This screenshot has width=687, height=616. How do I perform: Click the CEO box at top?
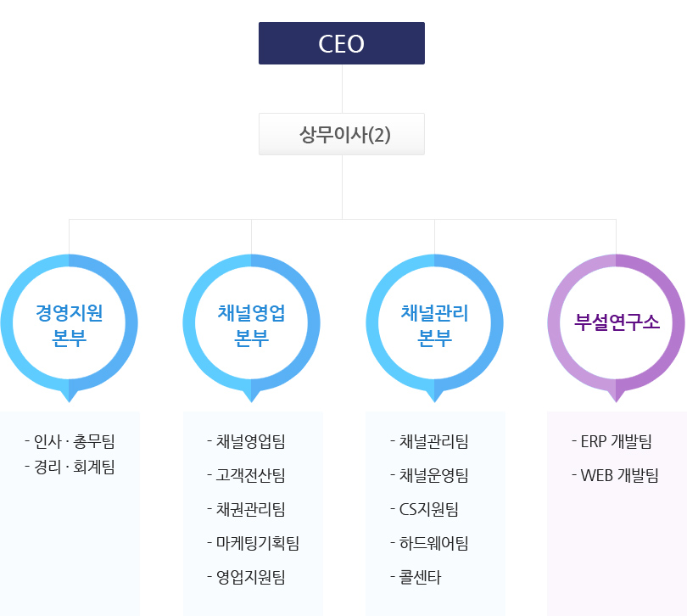pyautogui.click(x=341, y=43)
